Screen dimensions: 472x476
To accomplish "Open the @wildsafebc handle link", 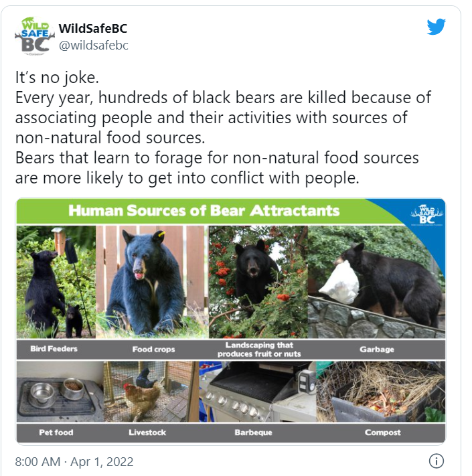I will click(x=94, y=46).
